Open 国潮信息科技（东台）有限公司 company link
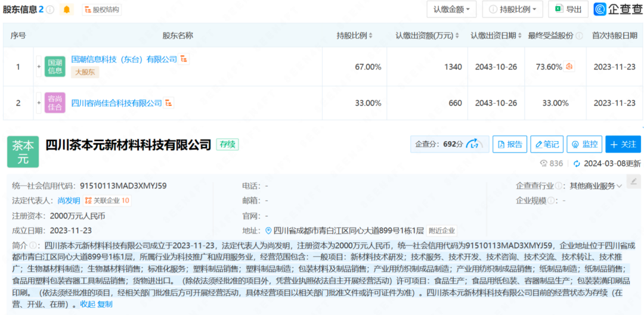This screenshot has height=315, width=644. tap(124, 60)
